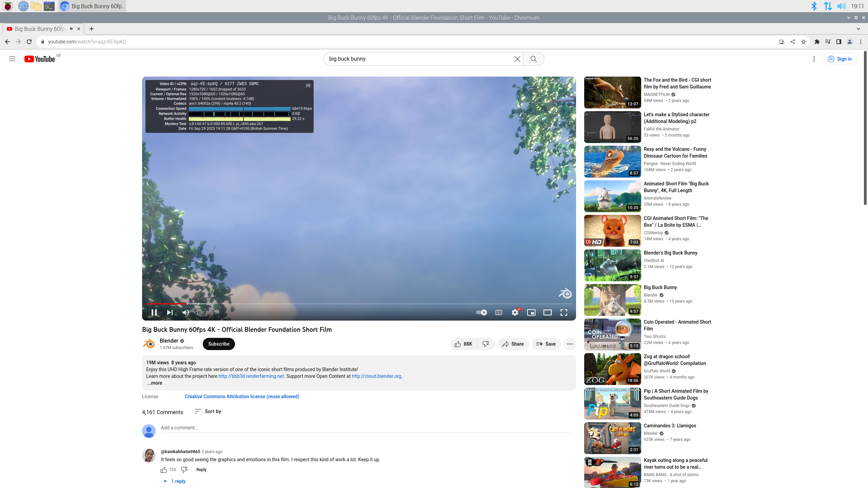
Task: Expand description with ...more
Action: [x=155, y=383]
